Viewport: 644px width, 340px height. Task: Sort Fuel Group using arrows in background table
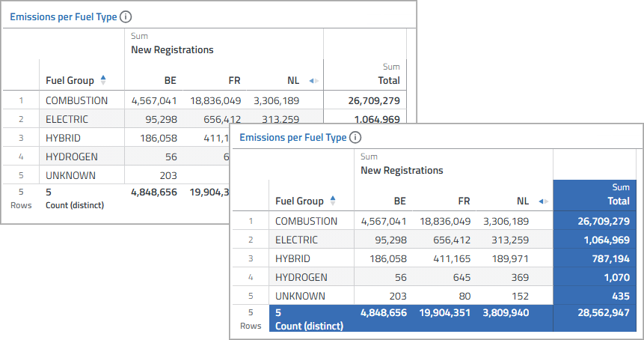click(x=103, y=80)
